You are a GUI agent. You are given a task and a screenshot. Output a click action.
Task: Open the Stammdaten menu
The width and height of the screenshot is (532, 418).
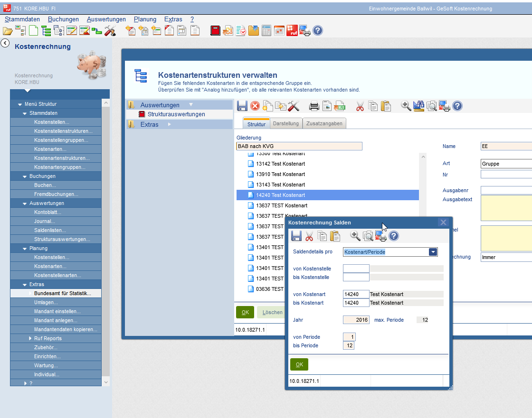click(22, 19)
